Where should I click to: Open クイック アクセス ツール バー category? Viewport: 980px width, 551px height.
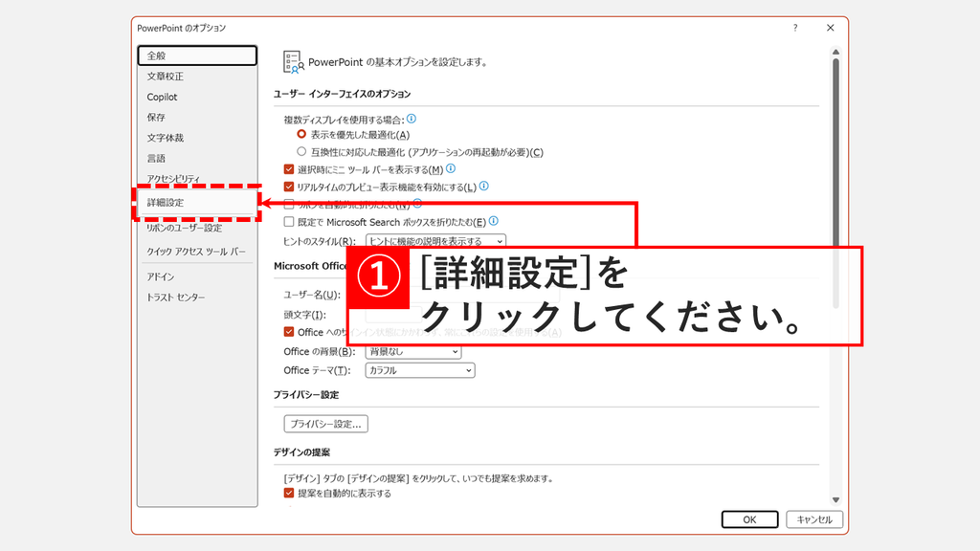[x=197, y=252]
